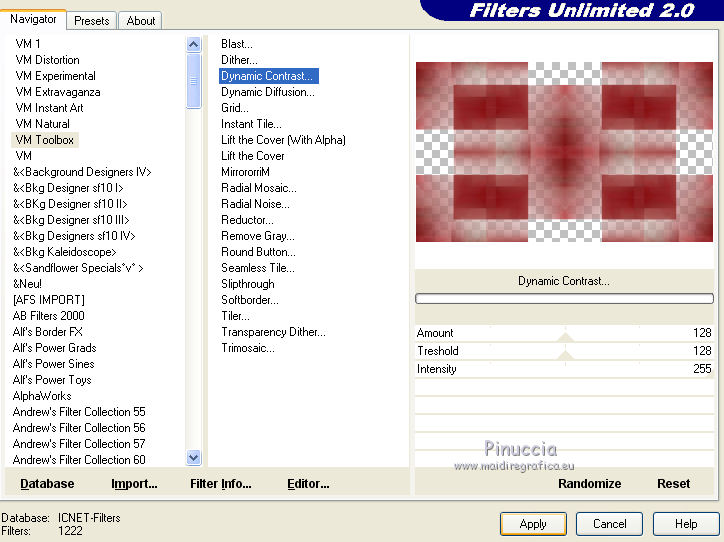Click Reset to restore default values

tap(674, 484)
